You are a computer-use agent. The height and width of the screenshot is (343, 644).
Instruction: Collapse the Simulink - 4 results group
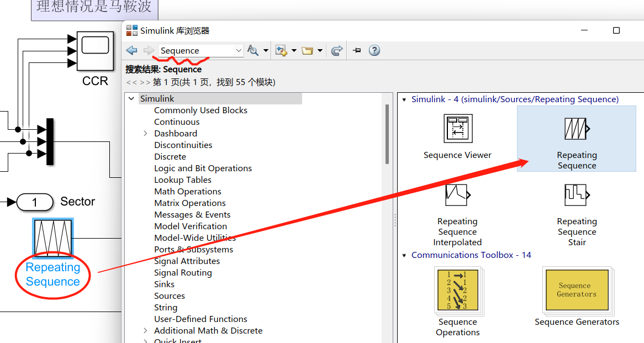coord(404,99)
